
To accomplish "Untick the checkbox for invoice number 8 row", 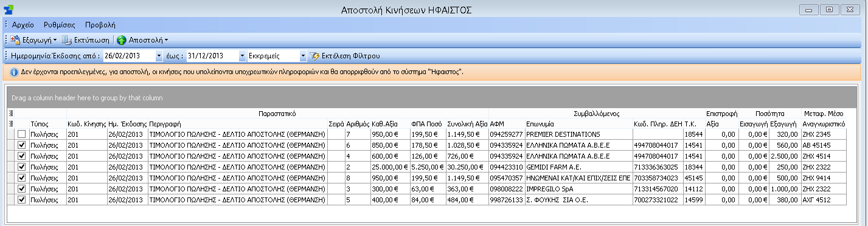I will tap(22, 177).
